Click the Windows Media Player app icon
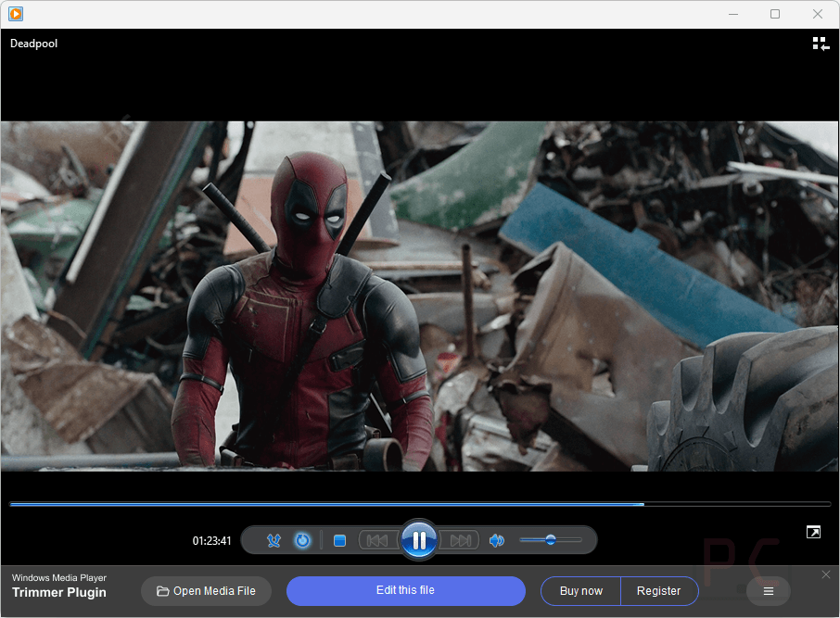The width and height of the screenshot is (840, 618). (x=16, y=14)
